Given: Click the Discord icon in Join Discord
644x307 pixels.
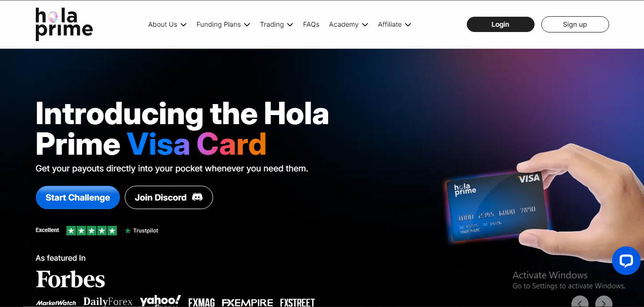Looking at the screenshot, I should click(197, 197).
